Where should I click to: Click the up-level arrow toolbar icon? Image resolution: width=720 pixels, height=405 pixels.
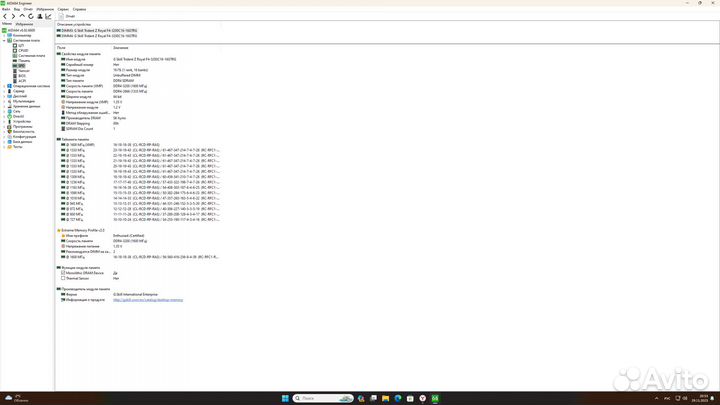[x=22, y=16]
